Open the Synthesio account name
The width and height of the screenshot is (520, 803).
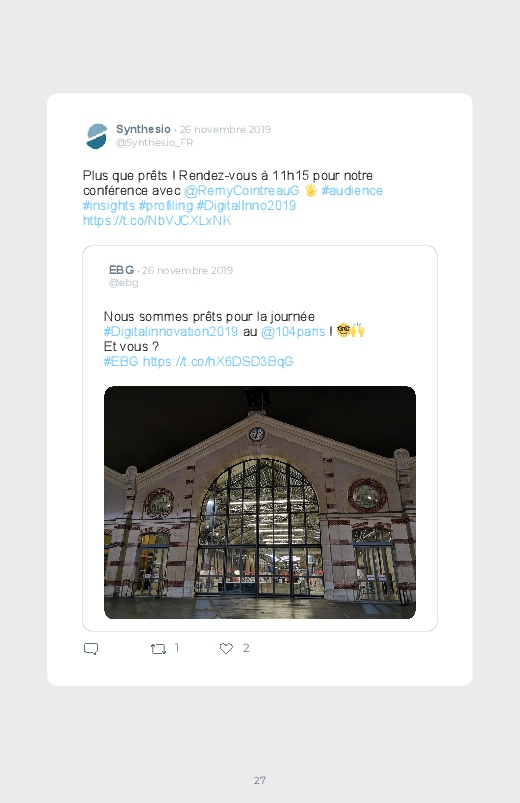point(143,129)
